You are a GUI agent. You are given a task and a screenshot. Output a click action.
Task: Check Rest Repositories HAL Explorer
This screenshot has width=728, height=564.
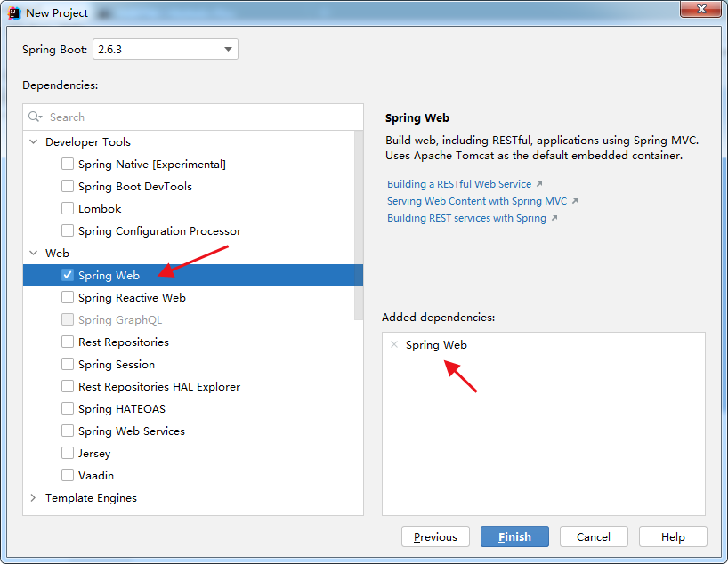coord(68,387)
